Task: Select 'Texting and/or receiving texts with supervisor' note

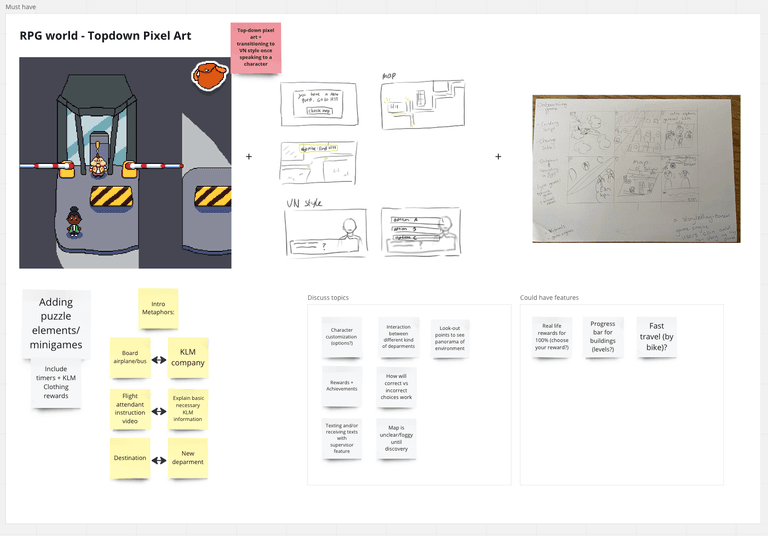Action: [x=342, y=439]
